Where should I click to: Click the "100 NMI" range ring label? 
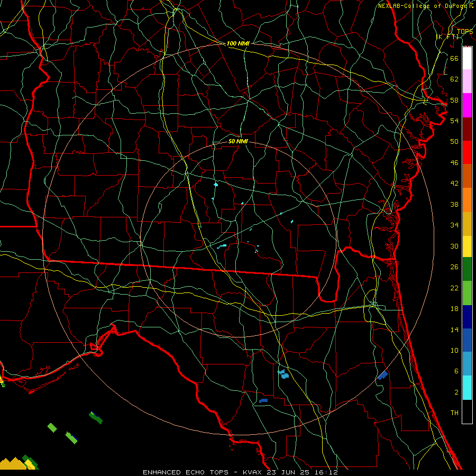[x=238, y=43]
